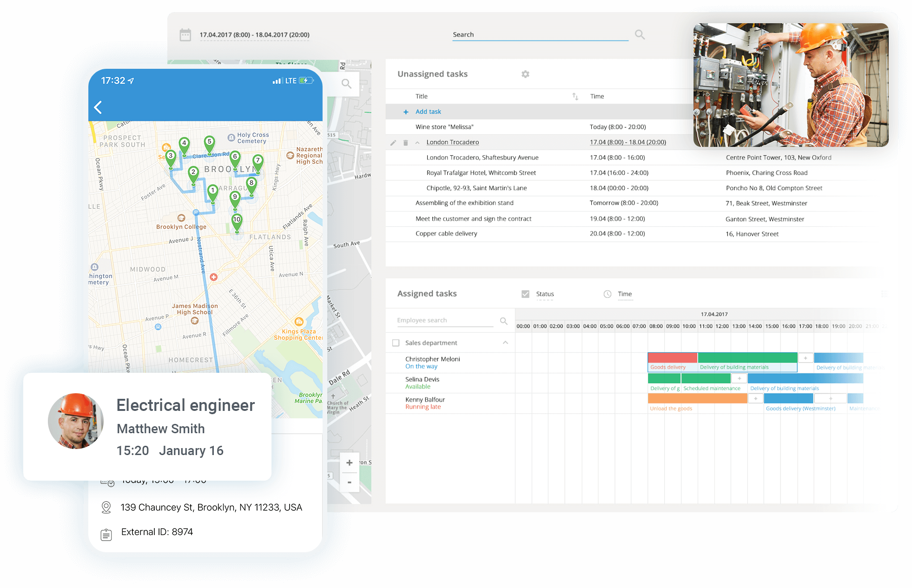
Task: Select Wine store "Melissa" task row
Action: pos(539,127)
